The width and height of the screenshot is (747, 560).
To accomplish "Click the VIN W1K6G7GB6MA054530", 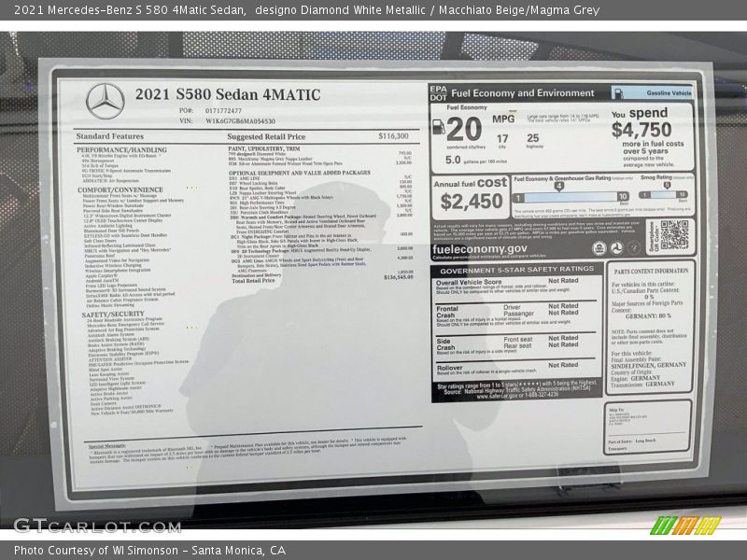I will click(x=240, y=121).
